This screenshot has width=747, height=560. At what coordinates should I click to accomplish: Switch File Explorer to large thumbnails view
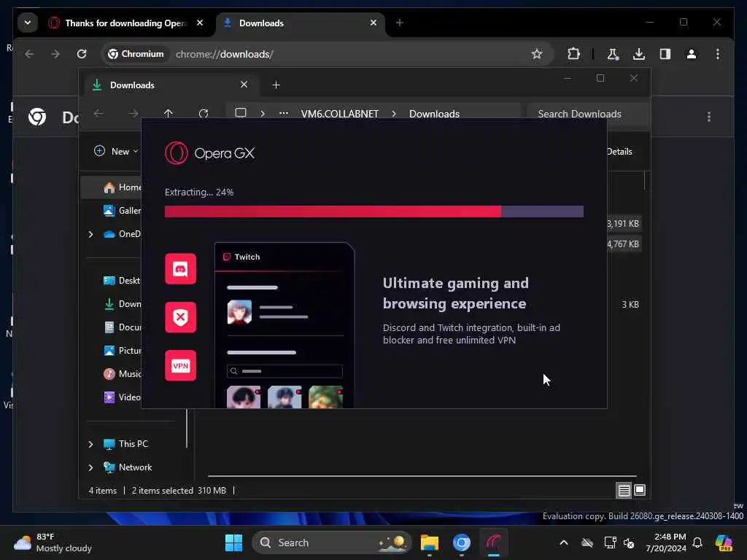coord(640,490)
